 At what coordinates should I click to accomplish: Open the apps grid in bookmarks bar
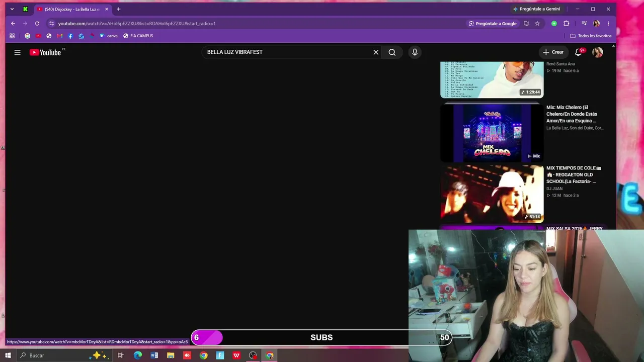tap(12, 36)
